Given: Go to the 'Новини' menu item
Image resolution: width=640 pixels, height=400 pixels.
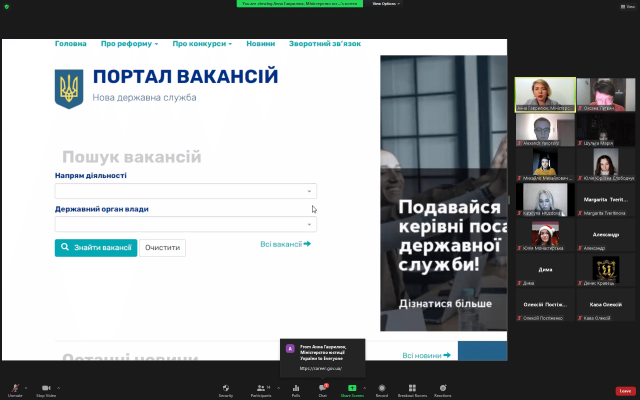Looking at the screenshot, I should [261, 44].
